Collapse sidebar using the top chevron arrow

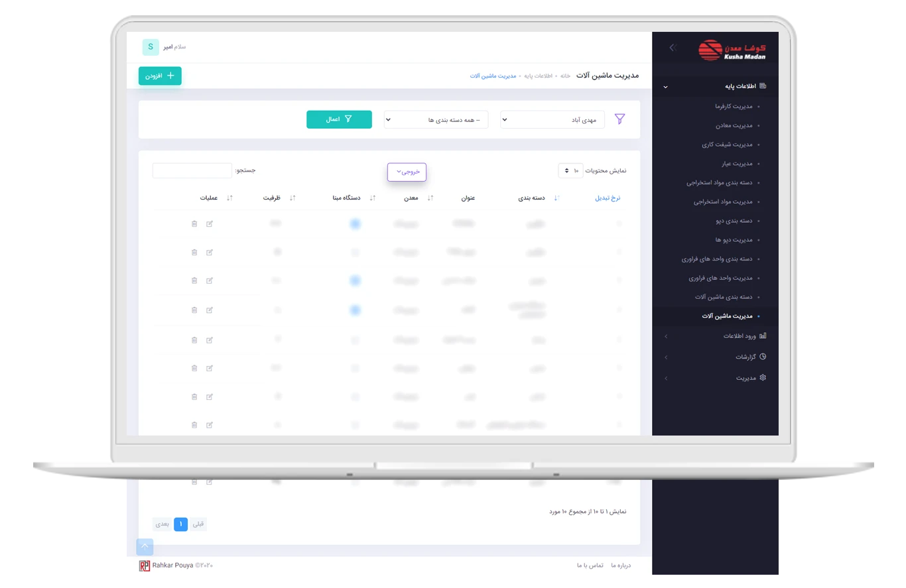(672, 48)
